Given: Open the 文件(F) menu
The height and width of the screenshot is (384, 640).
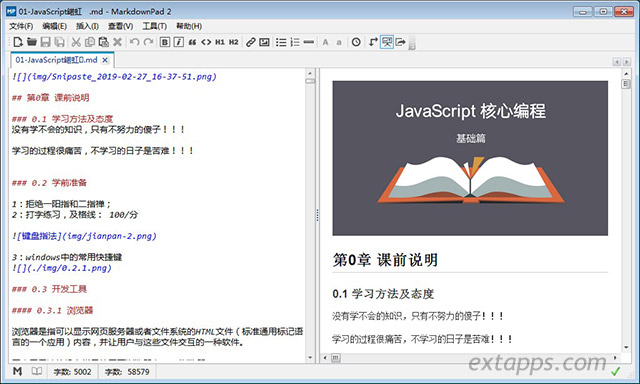Looking at the screenshot, I should click(x=21, y=26).
